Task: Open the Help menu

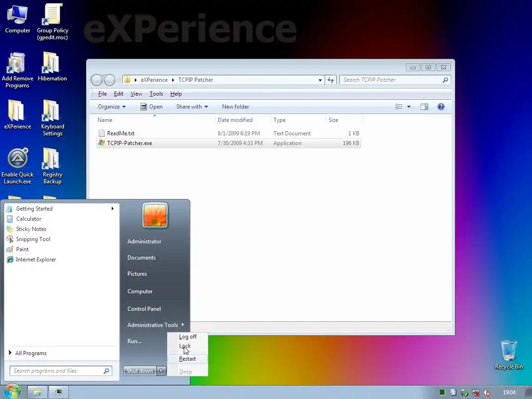Action: pos(176,94)
